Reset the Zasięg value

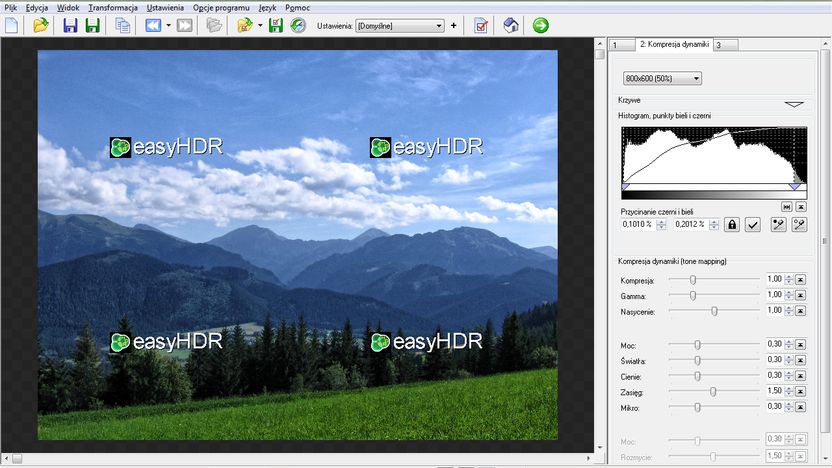click(x=801, y=392)
